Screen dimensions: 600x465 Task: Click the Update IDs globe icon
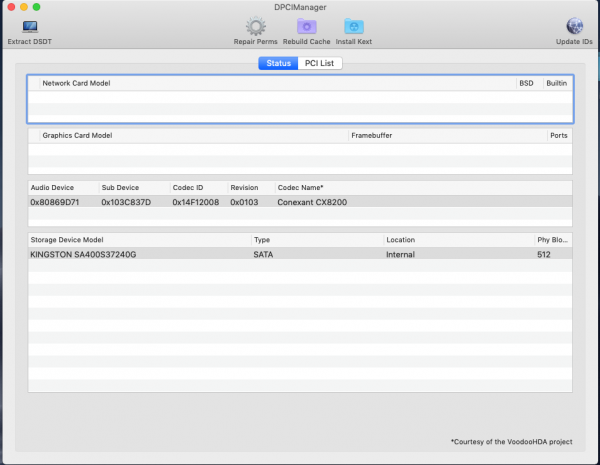pos(575,26)
